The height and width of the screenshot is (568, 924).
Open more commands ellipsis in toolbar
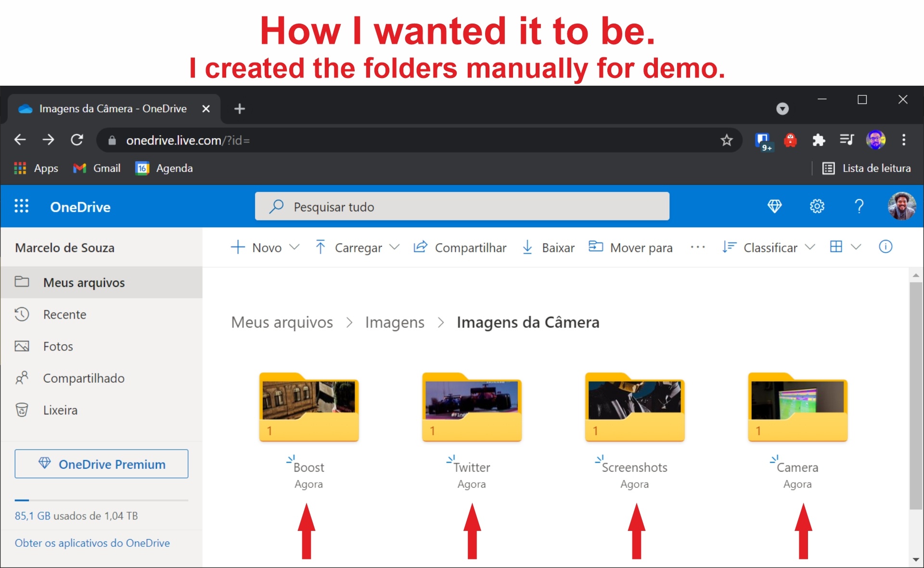[x=697, y=247]
